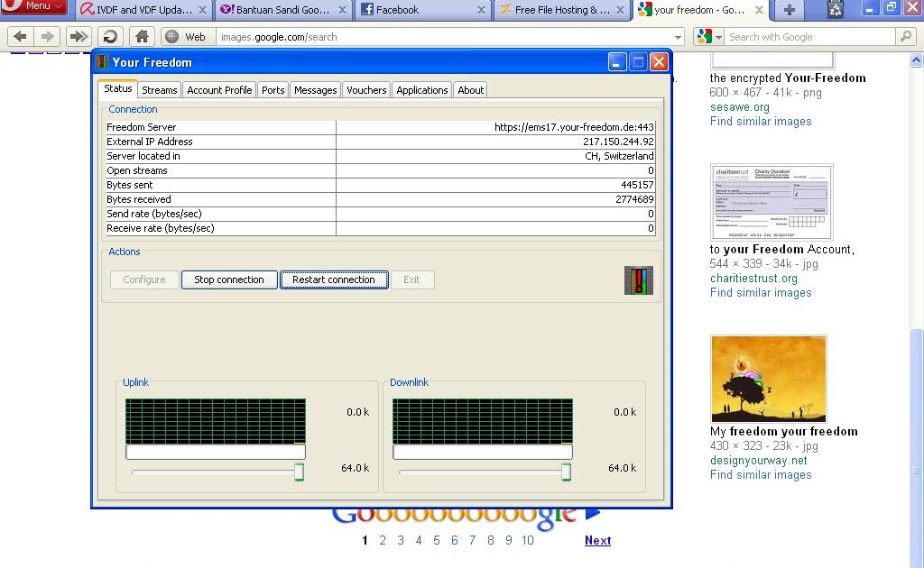Open the Streams tab
Screen dimensions: 924x568
[x=159, y=90]
